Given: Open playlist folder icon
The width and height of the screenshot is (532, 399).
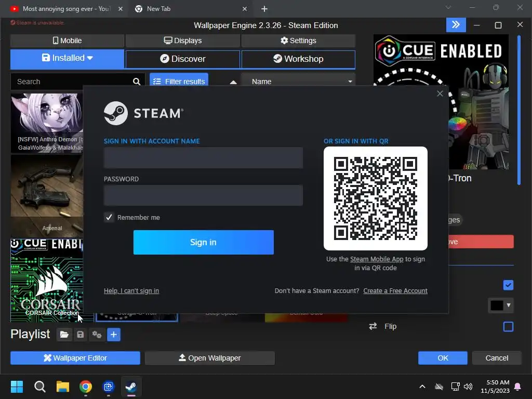Looking at the screenshot, I should pos(64,335).
